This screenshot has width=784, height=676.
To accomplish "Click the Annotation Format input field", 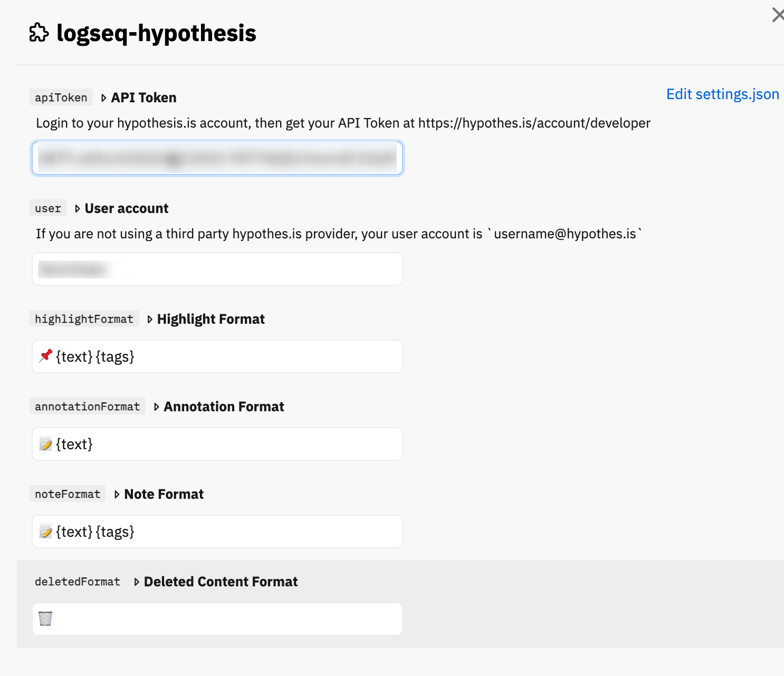I will coord(217,444).
